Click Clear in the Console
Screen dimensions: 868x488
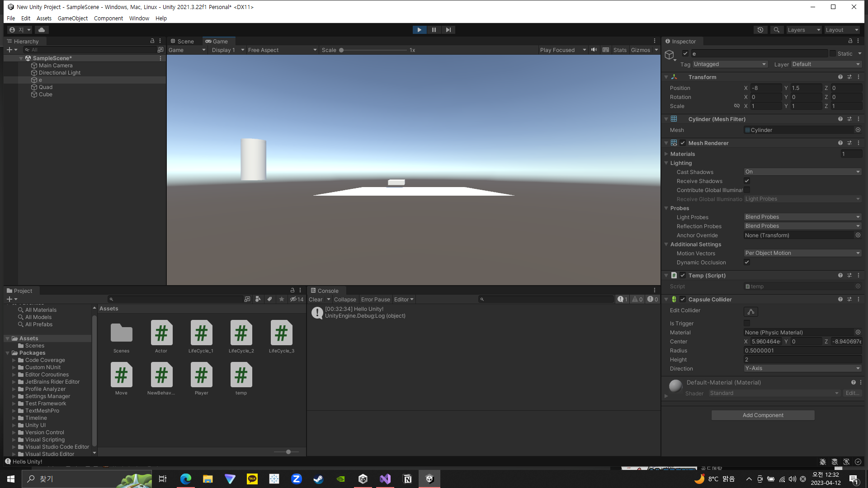(x=316, y=300)
